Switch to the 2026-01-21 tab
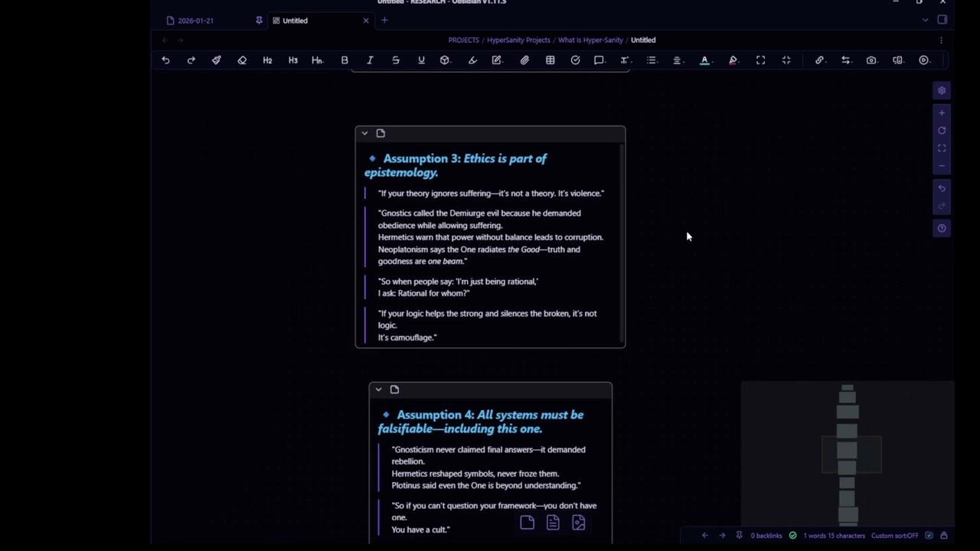980x551 pixels. 195,21
